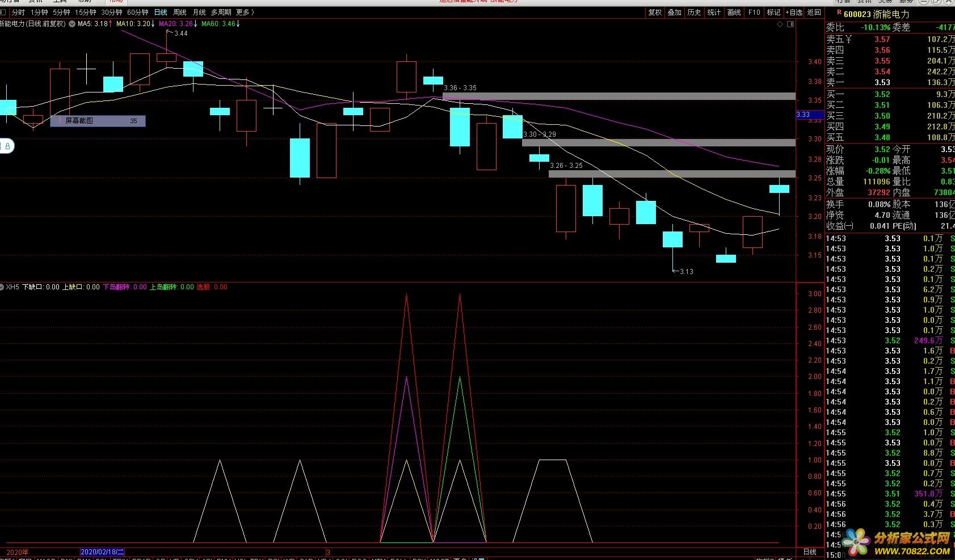Click the 涨幅 -0.28% value
This screenshot has height=560, width=955.
tap(878, 171)
